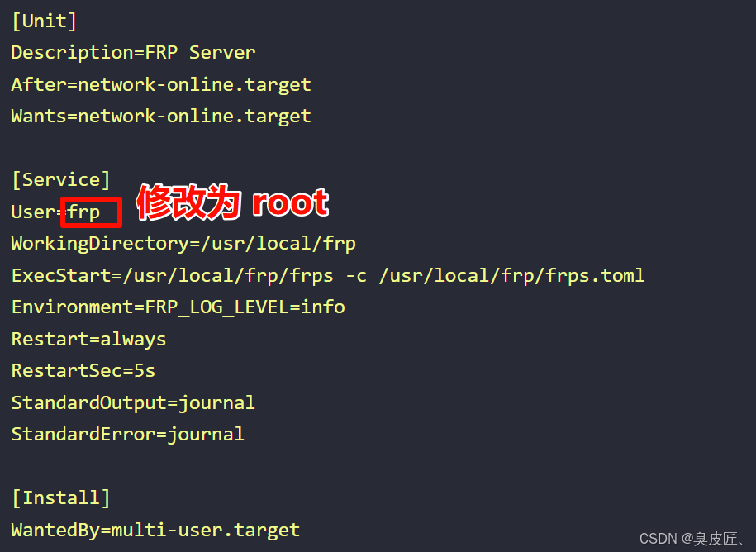Click the ExecStart frps command path
The width and height of the screenshot is (756, 552).
click(x=228, y=276)
